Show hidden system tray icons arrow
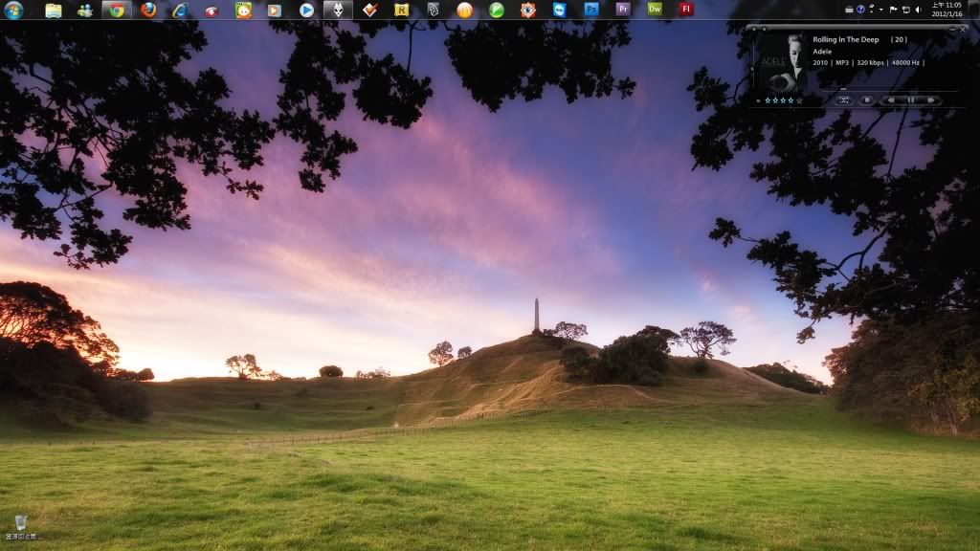980x551 pixels. (x=880, y=10)
